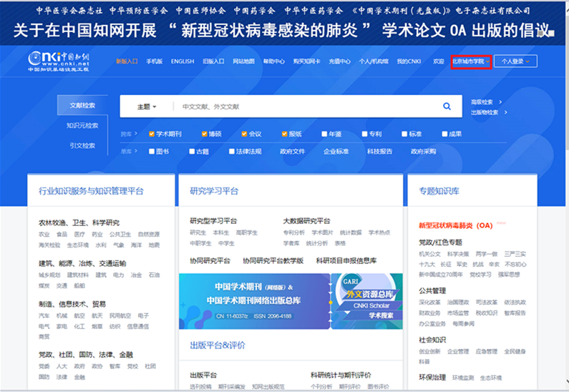Image resolution: width=569 pixels, height=392 pixels.
Task: Switch to the 引文检索 tab
Action: [x=82, y=145]
